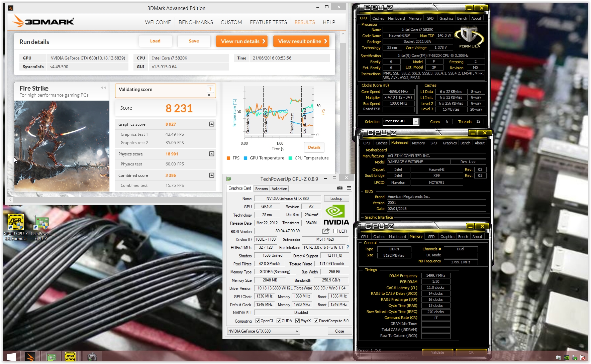Image resolution: width=591 pixels, height=364 pixels.
Task: Click the OK button in CPU-Z
Action: (471, 352)
